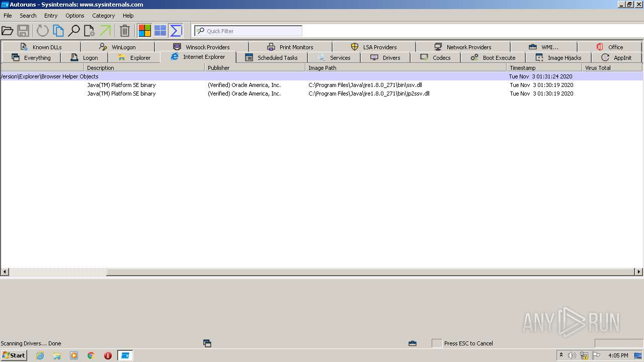
Task: Switch to the AppInit tab
Action: [616, 57]
